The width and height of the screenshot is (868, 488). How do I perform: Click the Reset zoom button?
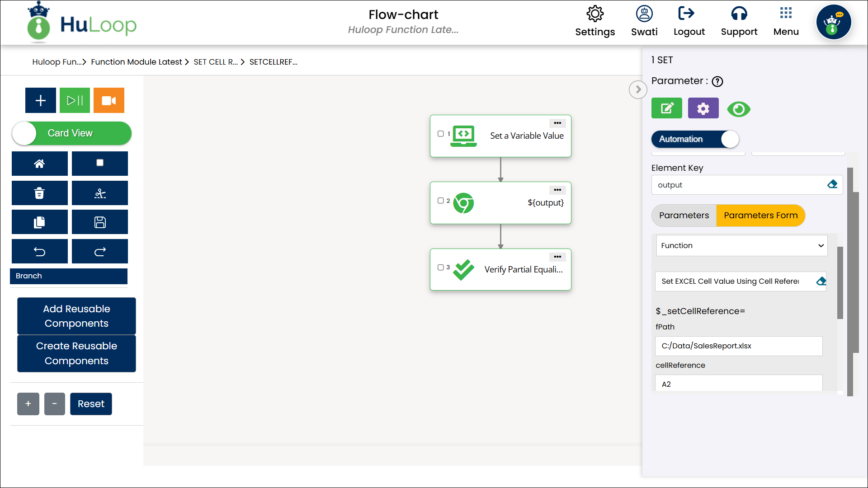click(x=91, y=404)
